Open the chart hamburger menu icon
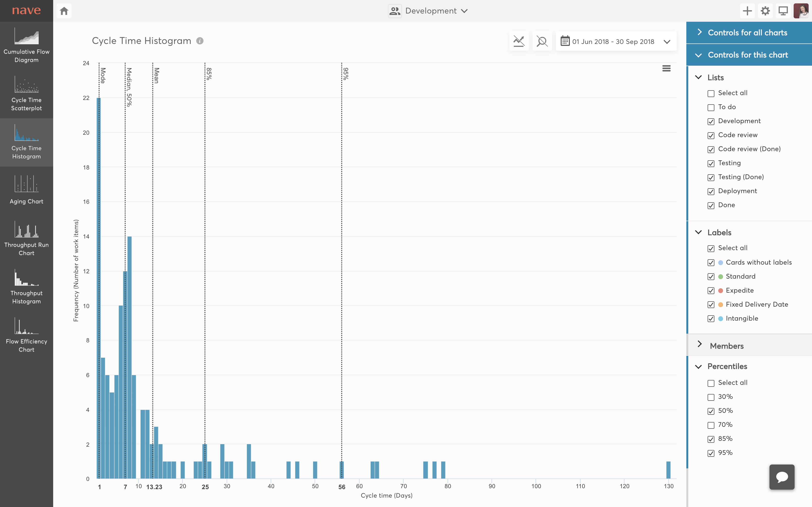 [x=666, y=68]
